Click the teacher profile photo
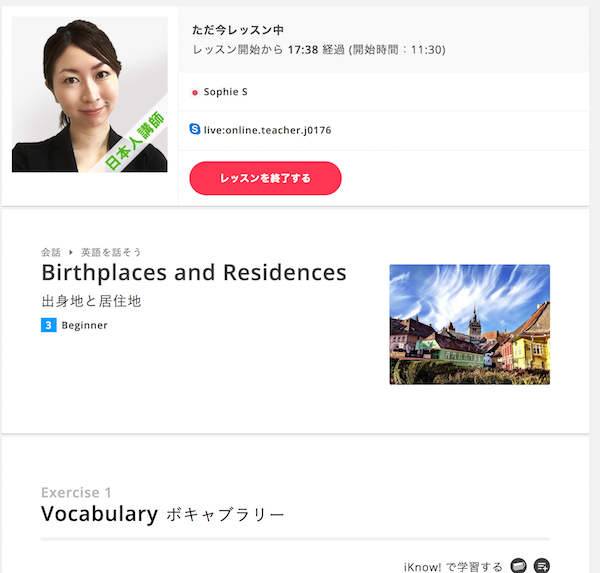This screenshot has width=600, height=573. [x=90, y=94]
